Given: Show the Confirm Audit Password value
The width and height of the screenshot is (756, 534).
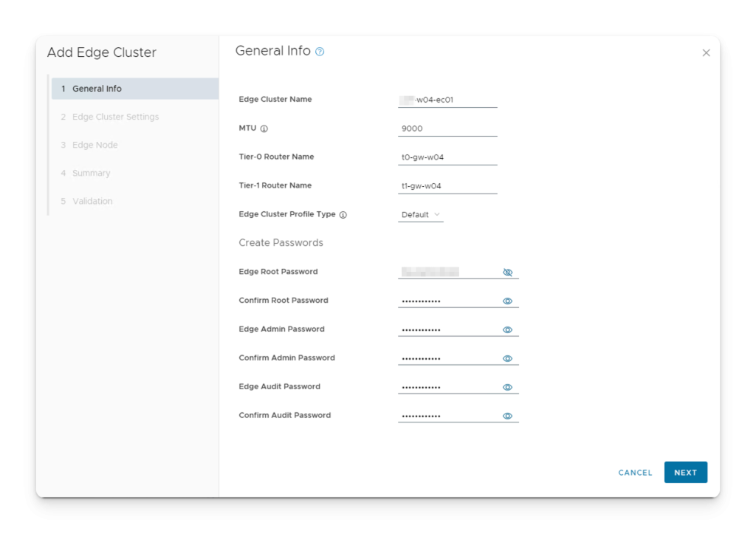Looking at the screenshot, I should pos(507,416).
